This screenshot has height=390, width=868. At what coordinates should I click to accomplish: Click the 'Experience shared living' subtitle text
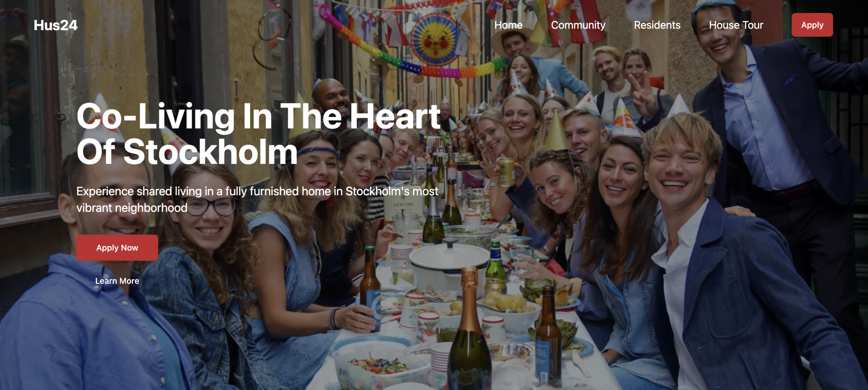tap(257, 200)
